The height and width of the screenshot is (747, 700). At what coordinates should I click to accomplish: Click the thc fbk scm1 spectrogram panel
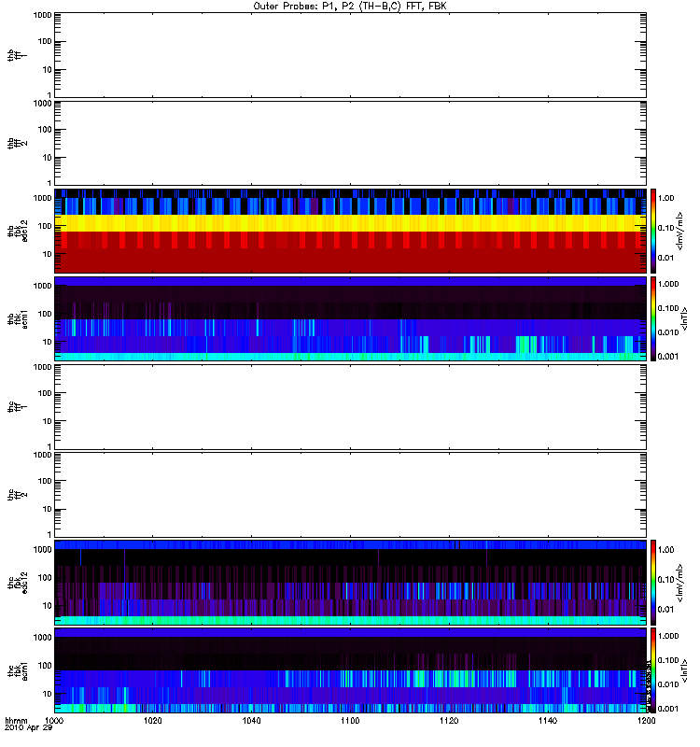(350, 670)
